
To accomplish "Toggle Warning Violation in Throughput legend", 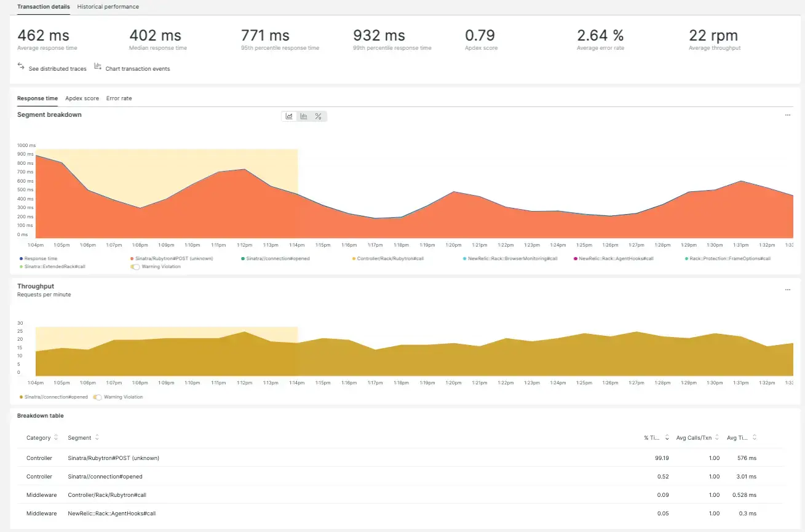I will pos(97,397).
